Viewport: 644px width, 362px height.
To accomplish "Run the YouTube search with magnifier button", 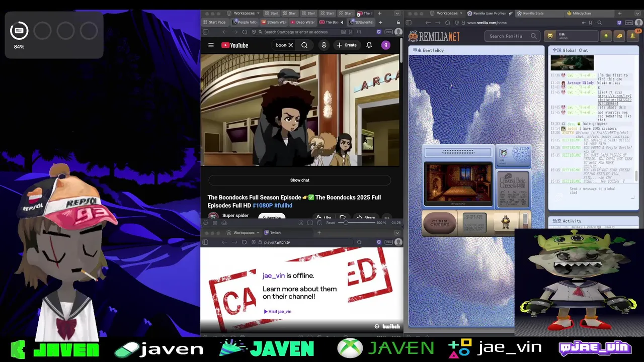I will click(304, 45).
